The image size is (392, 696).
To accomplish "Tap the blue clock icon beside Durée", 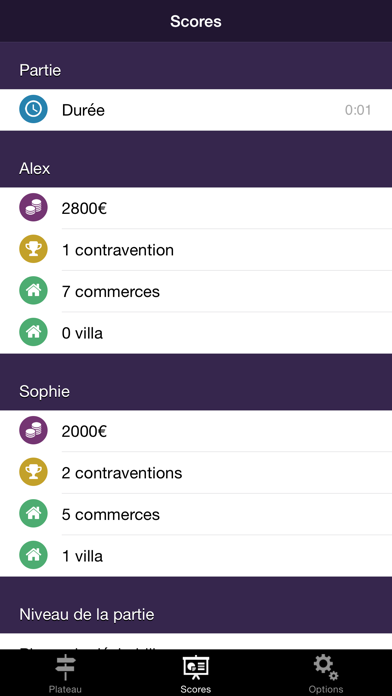I will point(33,109).
